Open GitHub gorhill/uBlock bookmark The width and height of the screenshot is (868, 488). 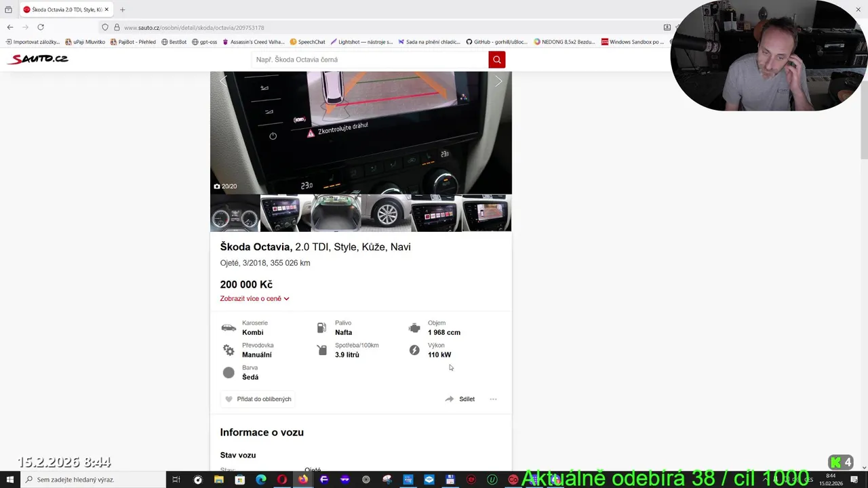[496, 42]
